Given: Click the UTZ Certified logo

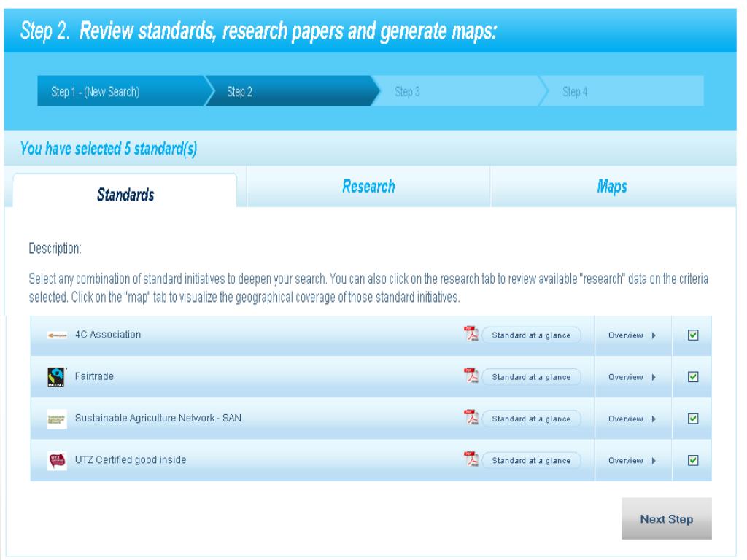Looking at the screenshot, I should point(57,461).
